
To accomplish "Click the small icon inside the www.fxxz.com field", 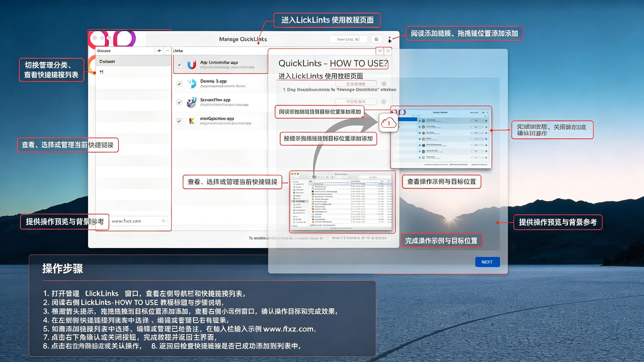I will click(163, 221).
